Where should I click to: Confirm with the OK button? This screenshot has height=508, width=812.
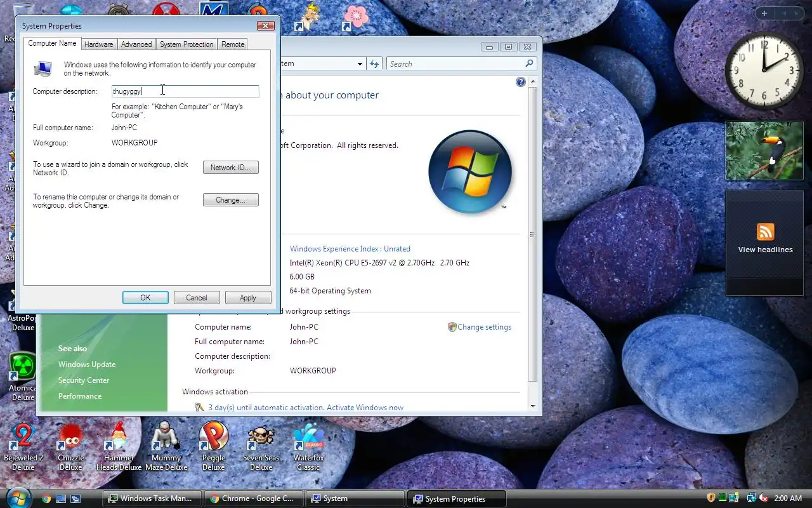click(x=145, y=298)
